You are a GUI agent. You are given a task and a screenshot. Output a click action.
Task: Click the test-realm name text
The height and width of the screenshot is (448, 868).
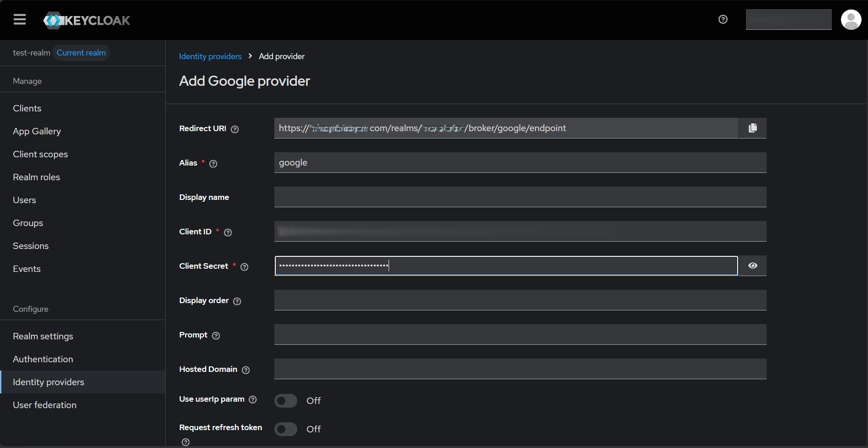pyautogui.click(x=32, y=53)
